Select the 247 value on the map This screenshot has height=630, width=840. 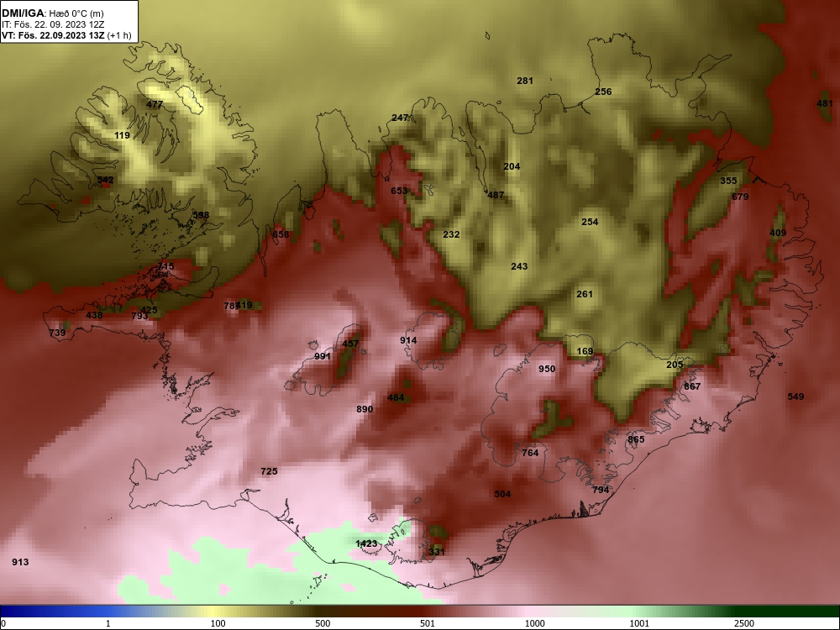tap(400, 118)
